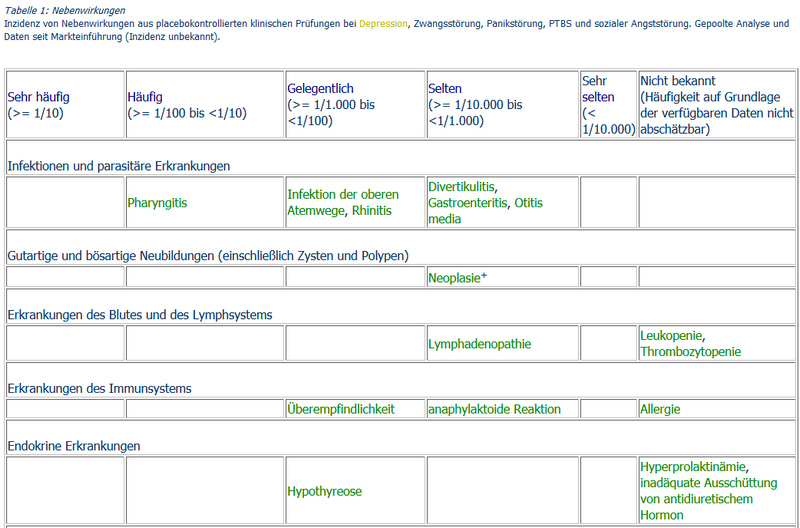This screenshot has width=800, height=528.
Task: Open the anaphylaktoide Reaktion link
Action: tap(494, 409)
